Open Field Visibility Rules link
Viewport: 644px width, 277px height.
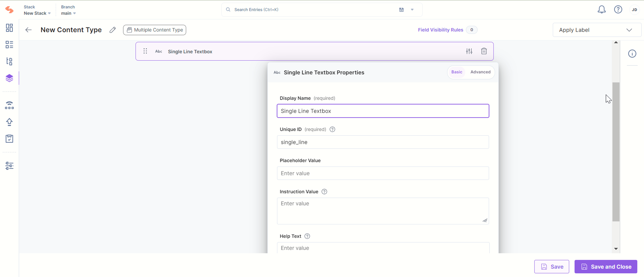[440, 30]
